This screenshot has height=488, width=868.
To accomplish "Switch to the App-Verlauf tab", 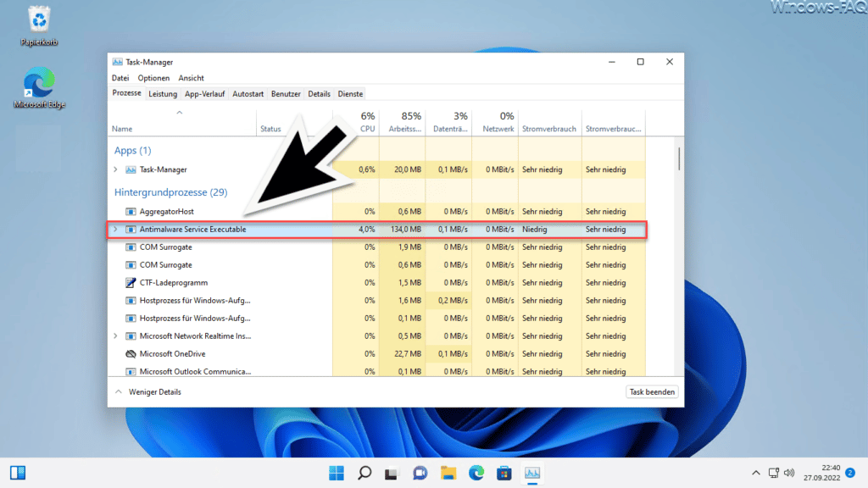I will click(x=205, y=94).
